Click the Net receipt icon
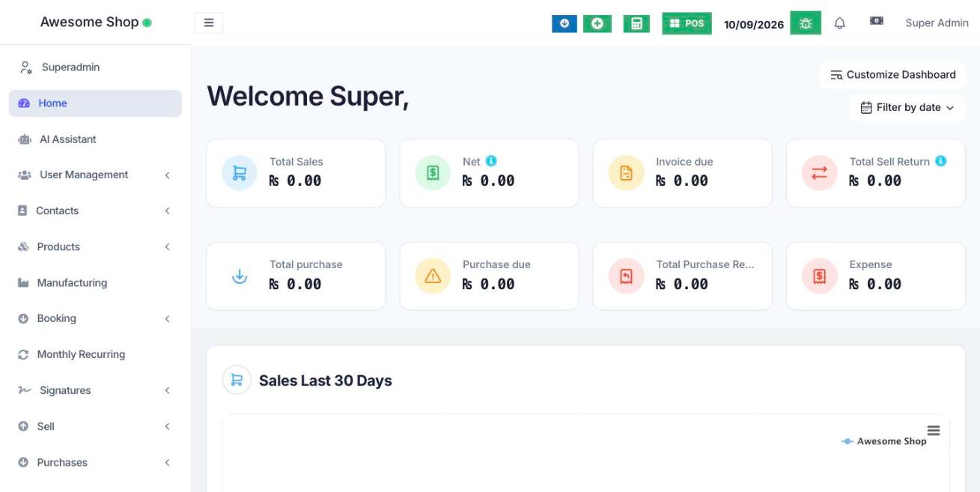The height and width of the screenshot is (492, 980). [x=433, y=173]
